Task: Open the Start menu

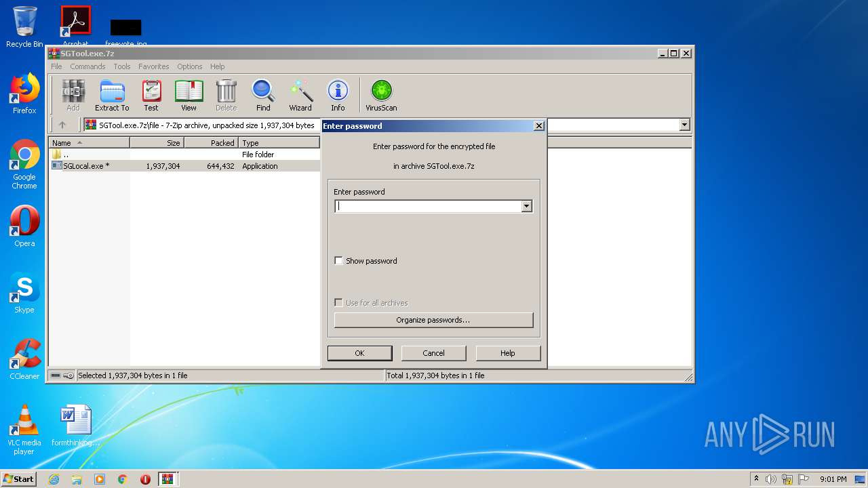Action: pos(19,479)
